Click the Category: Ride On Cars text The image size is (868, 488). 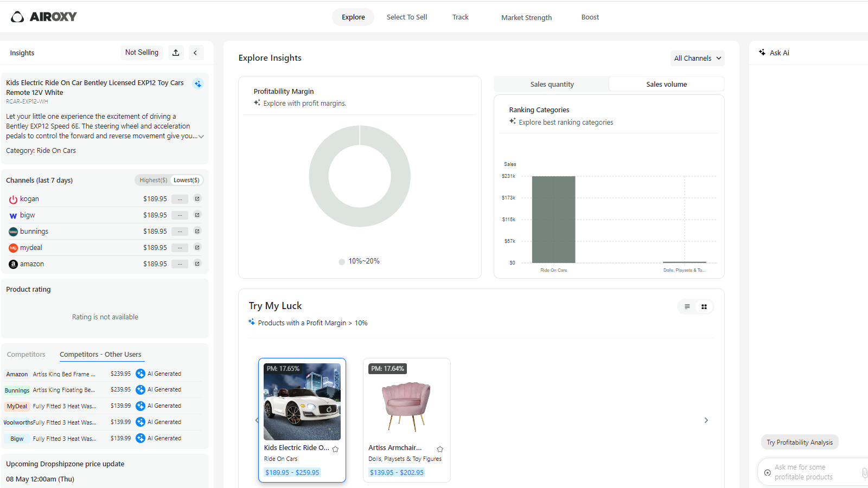pos(41,151)
